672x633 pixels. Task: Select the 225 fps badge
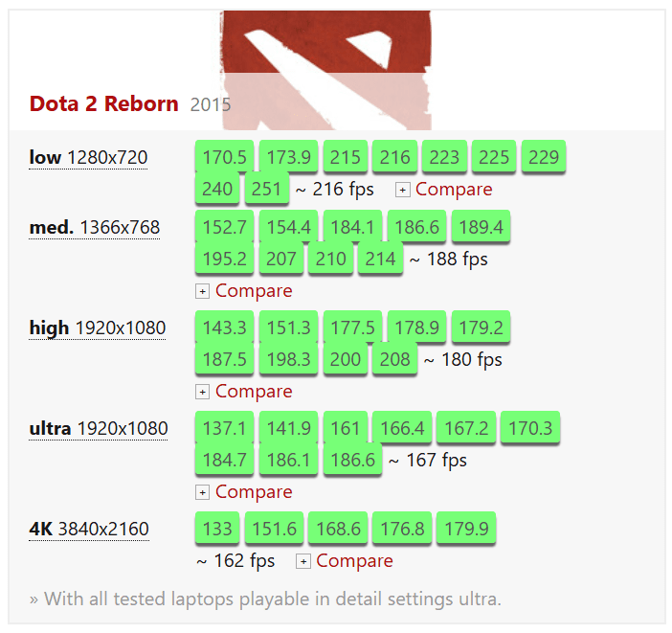pos(494,157)
